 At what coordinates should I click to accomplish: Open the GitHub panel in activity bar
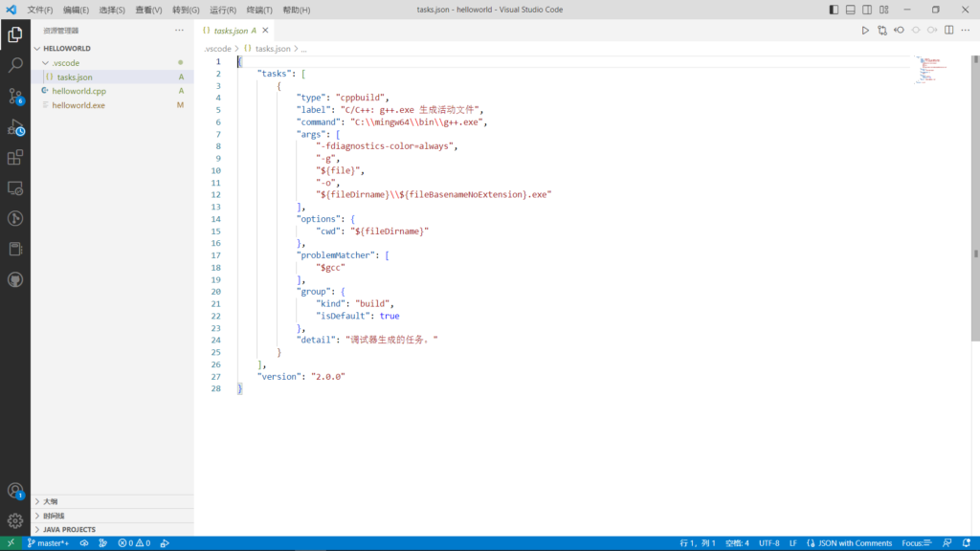15,279
